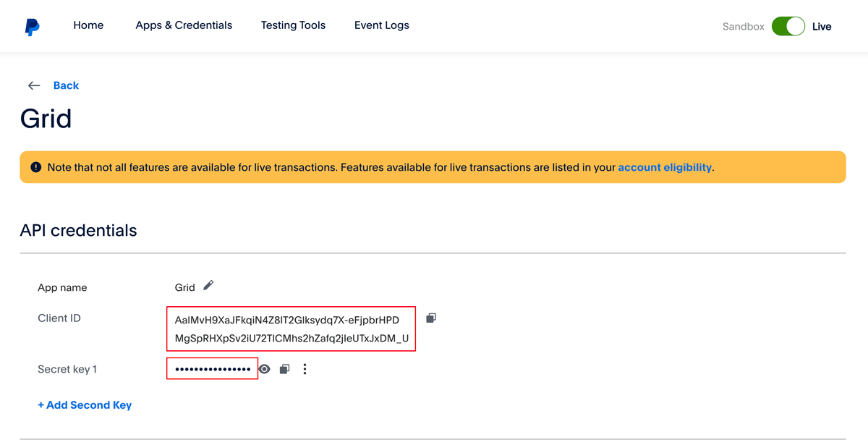Go to Apps & Credentials
868x445 pixels.
tap(184, 25)
